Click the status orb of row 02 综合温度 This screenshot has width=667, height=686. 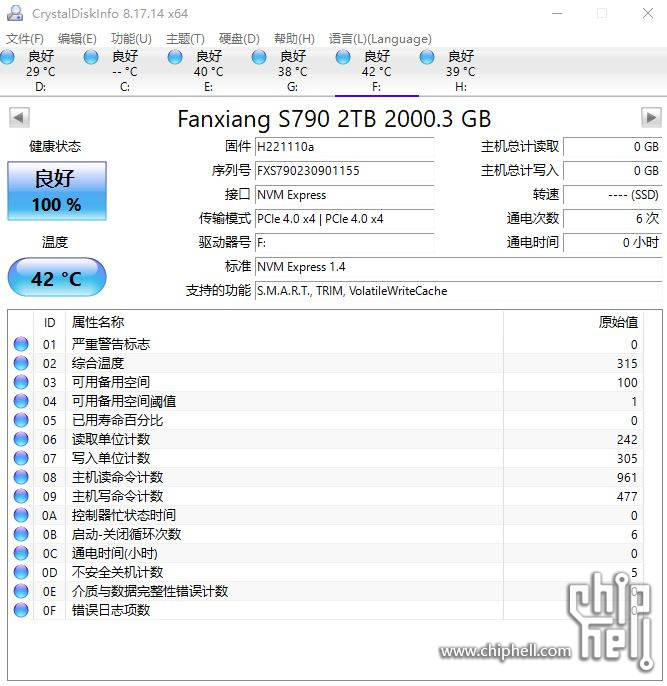click(x=21, y=363)
